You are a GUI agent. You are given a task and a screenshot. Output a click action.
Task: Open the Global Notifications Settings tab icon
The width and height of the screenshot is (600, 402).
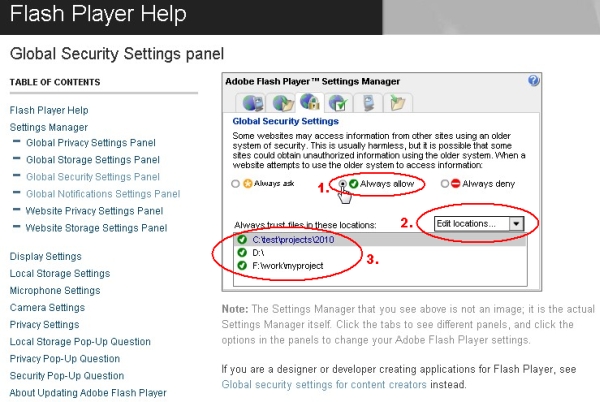tap(338, 103)
